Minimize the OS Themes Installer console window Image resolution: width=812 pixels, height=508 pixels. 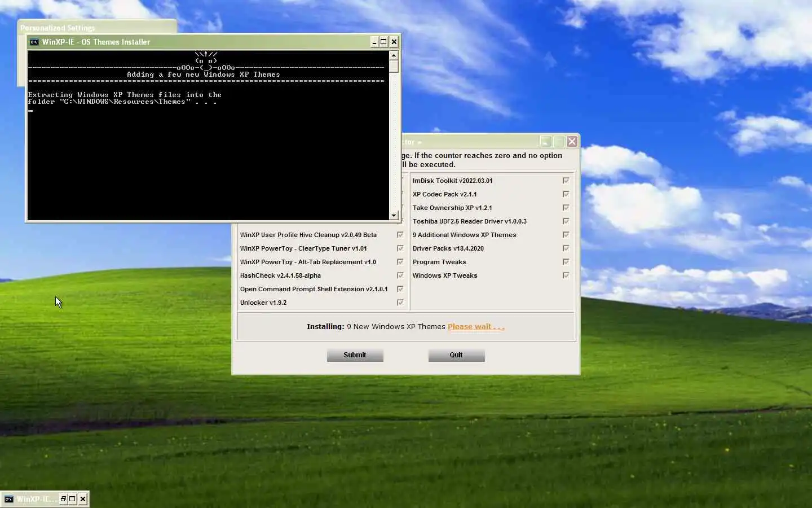[374, 42]
